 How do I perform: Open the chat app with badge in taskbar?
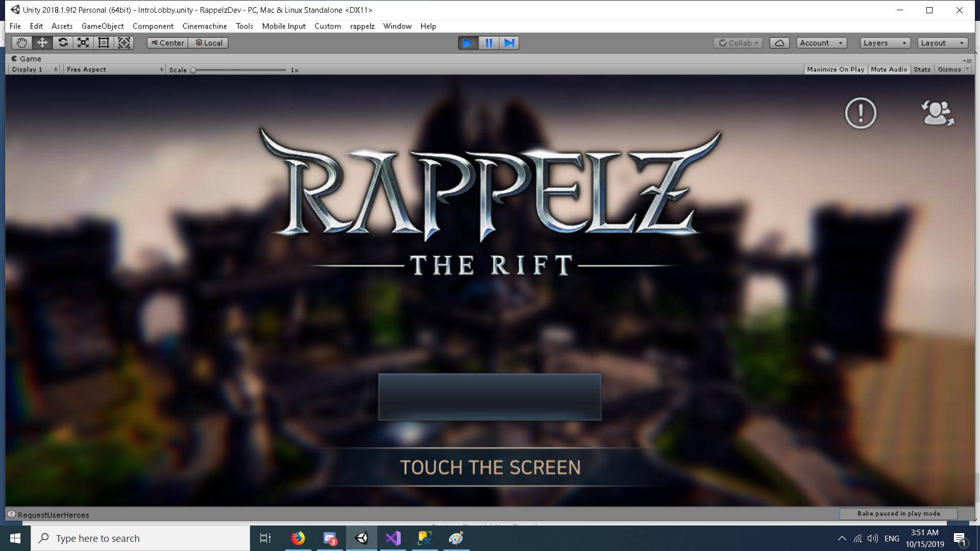click(330, 538)
